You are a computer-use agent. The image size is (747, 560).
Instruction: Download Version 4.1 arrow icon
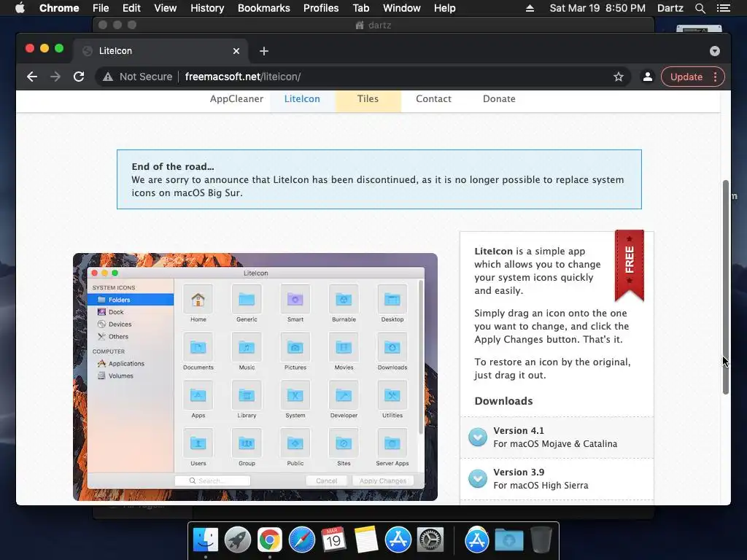tap(477, 437)
